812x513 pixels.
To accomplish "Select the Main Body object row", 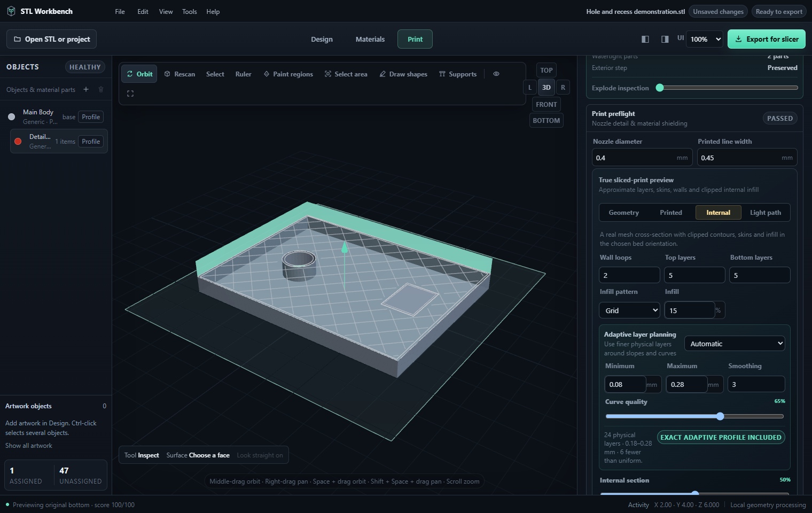I will tap(56, 117).
